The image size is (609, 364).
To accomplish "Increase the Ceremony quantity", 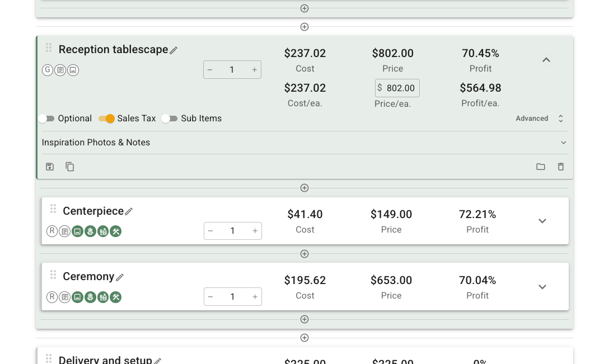I will click(255, 297).
